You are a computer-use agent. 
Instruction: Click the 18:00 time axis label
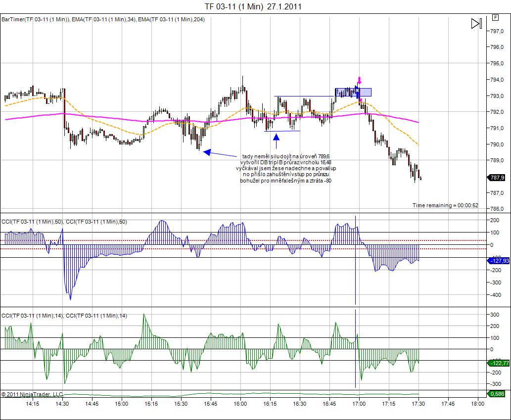477,404
